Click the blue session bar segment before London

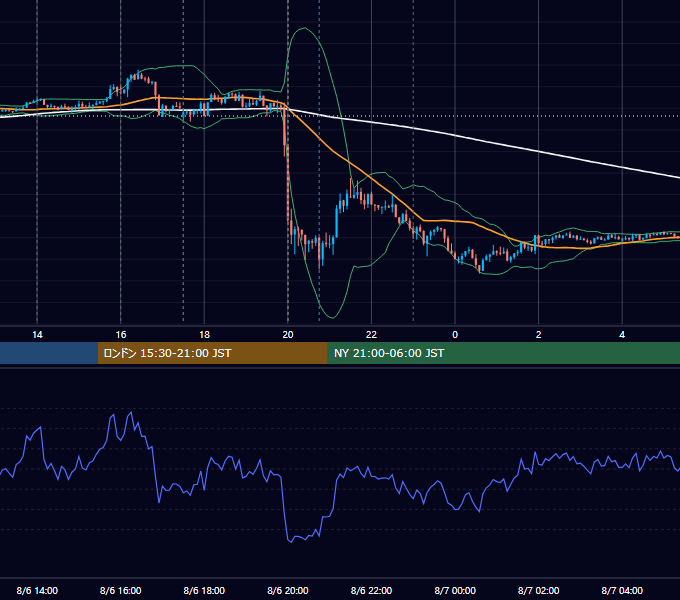point(49,353)
